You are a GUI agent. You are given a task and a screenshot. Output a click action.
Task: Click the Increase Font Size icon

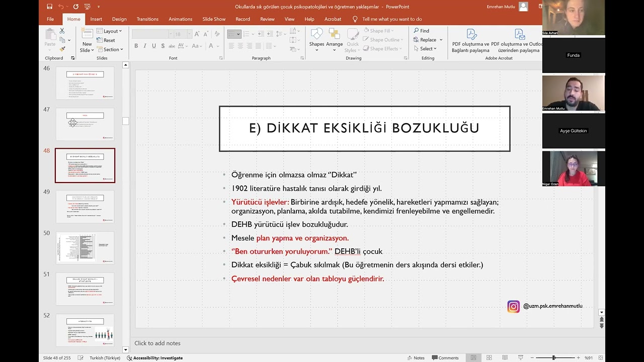197,34
